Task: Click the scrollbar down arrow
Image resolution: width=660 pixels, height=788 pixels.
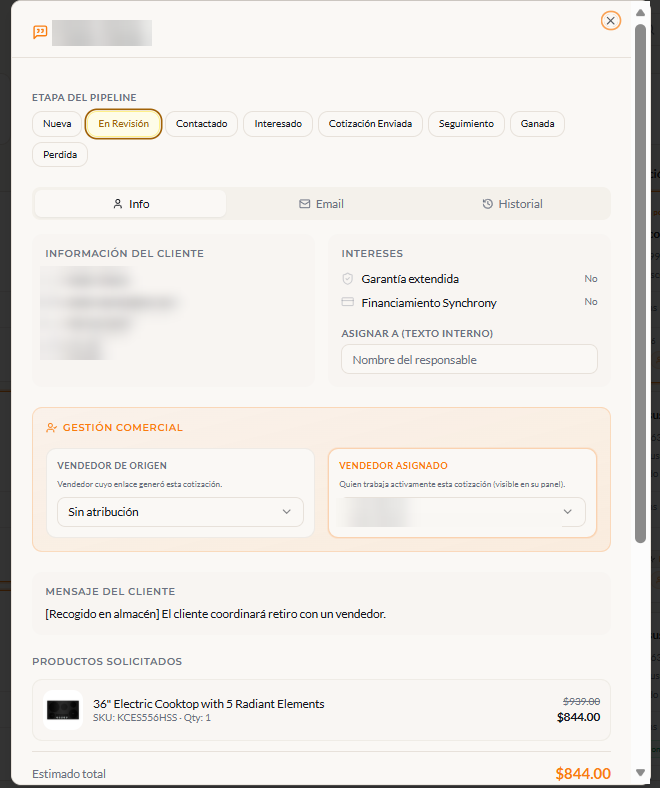Action: pos(640,772)
